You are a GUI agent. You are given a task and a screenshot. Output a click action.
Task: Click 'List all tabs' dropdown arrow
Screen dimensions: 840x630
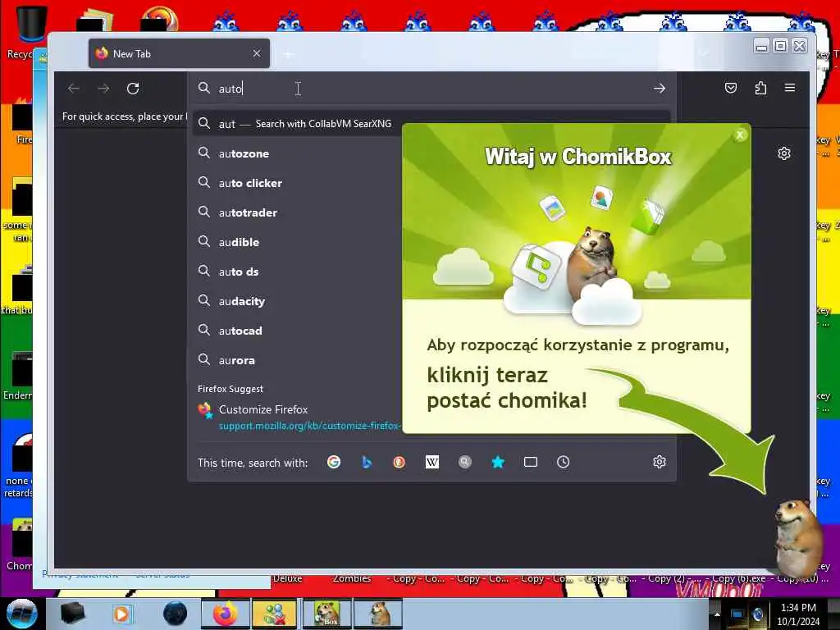703,53
